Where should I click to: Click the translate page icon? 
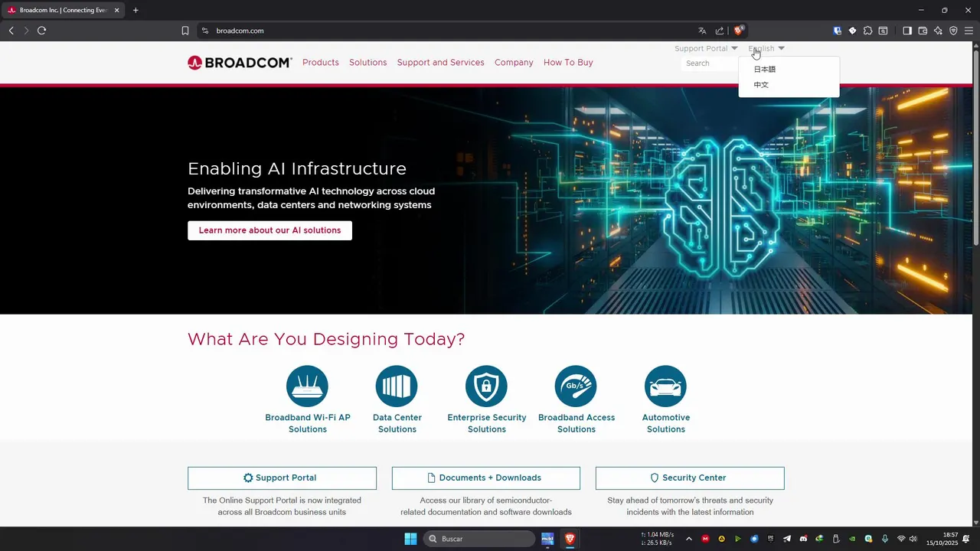702,31
